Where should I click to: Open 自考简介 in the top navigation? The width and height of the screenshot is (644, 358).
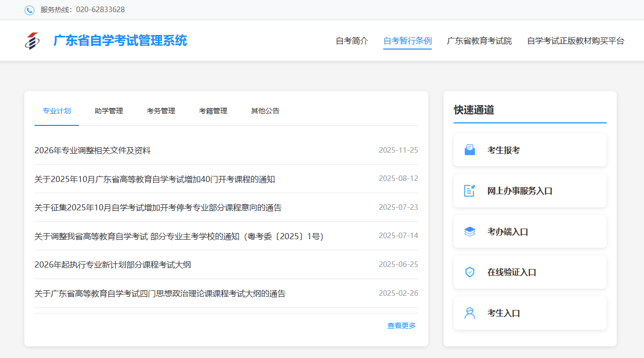pyautogui.click(x=352, y=41)
